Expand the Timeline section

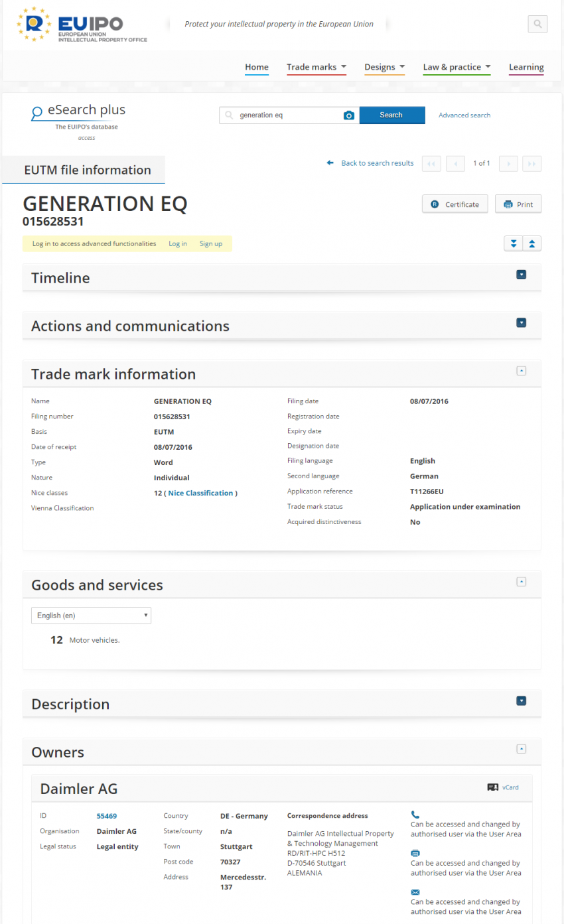click(522, 275)
